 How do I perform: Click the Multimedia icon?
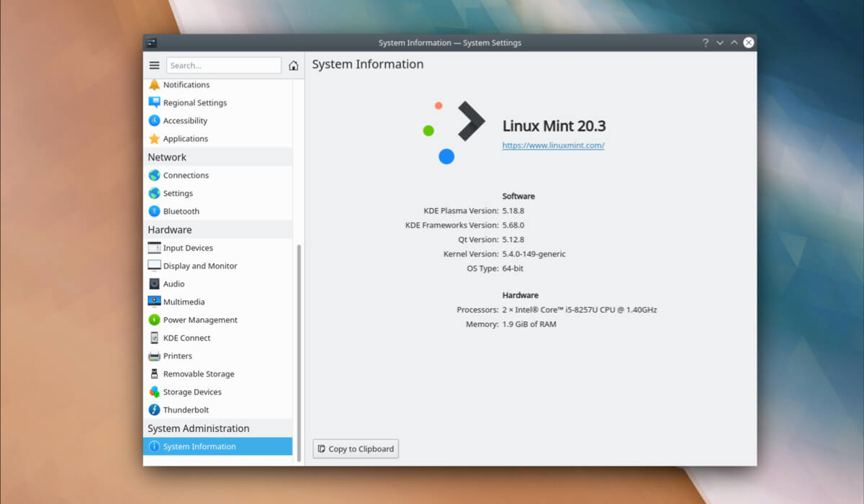(x=154, y=302)
